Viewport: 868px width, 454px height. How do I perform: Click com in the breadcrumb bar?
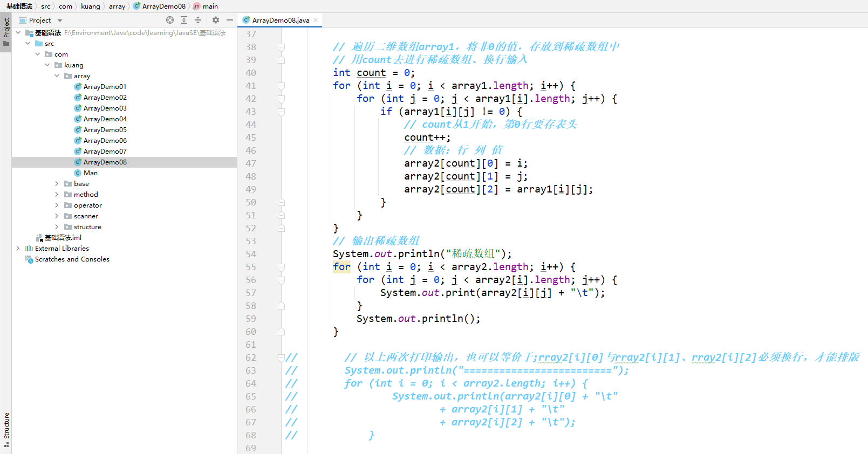(65, 6)
